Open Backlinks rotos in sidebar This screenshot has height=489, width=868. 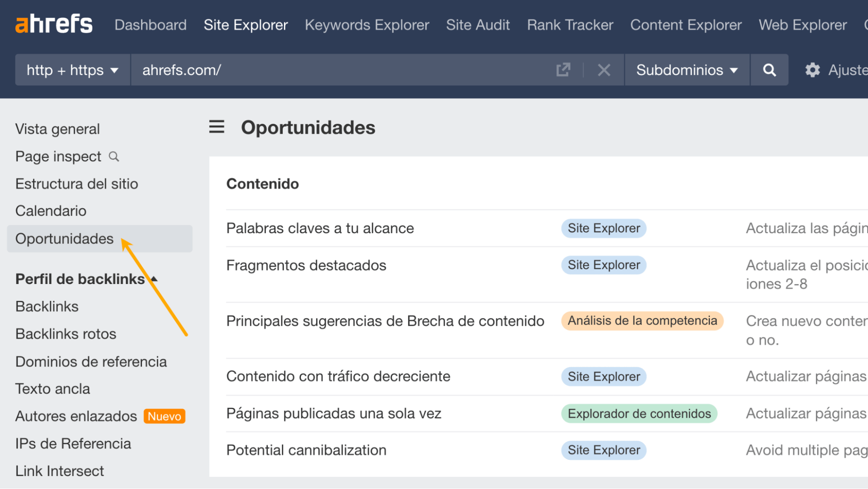tap(66, 334)
